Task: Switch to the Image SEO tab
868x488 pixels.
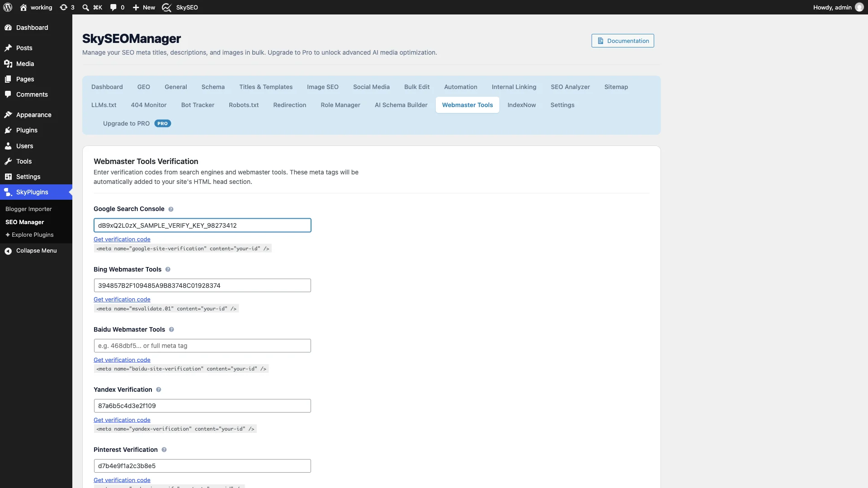Action: (x=323, y=87)
